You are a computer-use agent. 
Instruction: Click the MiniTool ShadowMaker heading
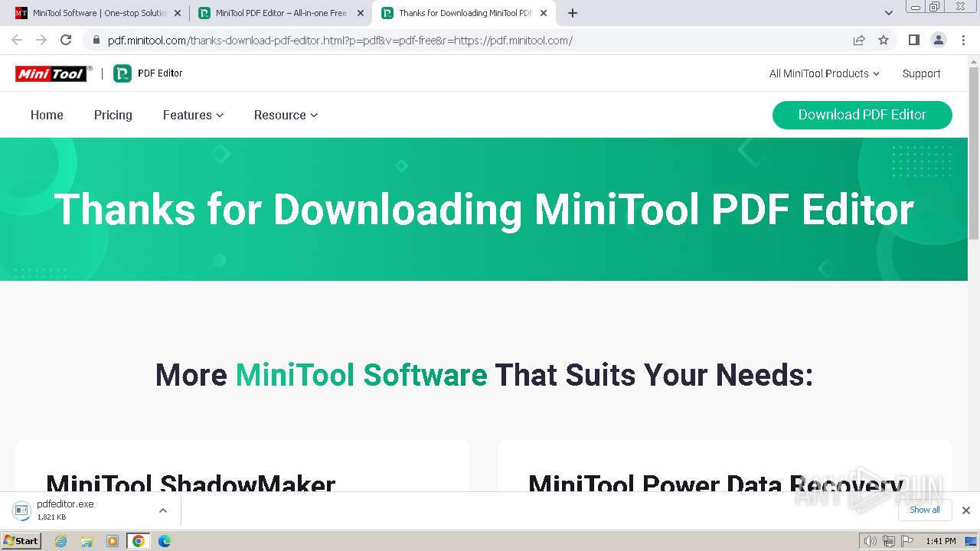coord(191,484)
